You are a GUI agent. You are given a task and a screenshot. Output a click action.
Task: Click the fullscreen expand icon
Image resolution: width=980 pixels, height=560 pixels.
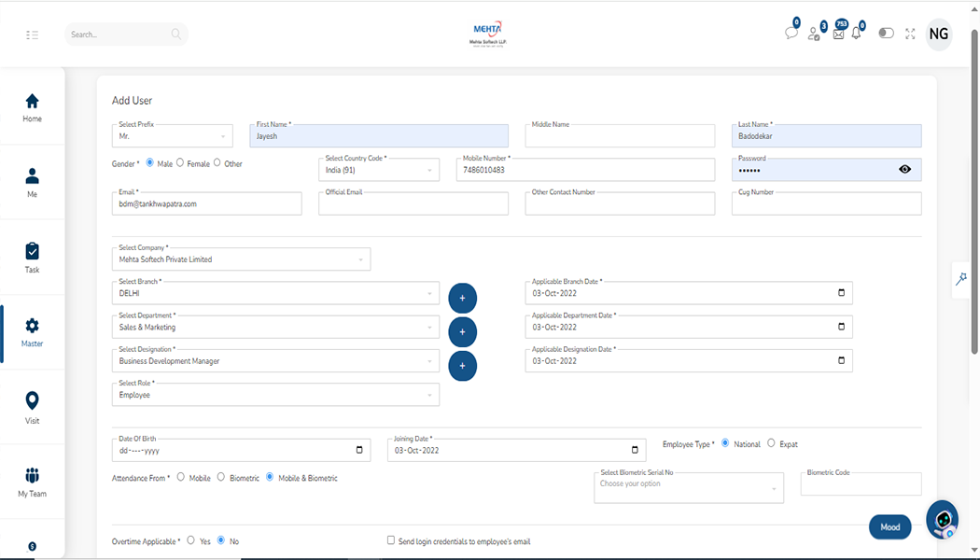910,34
